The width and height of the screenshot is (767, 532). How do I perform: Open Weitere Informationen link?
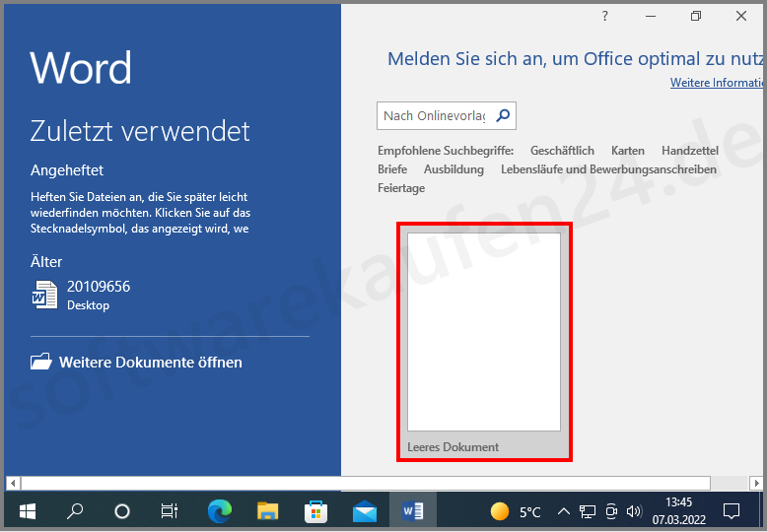point(716,83)
